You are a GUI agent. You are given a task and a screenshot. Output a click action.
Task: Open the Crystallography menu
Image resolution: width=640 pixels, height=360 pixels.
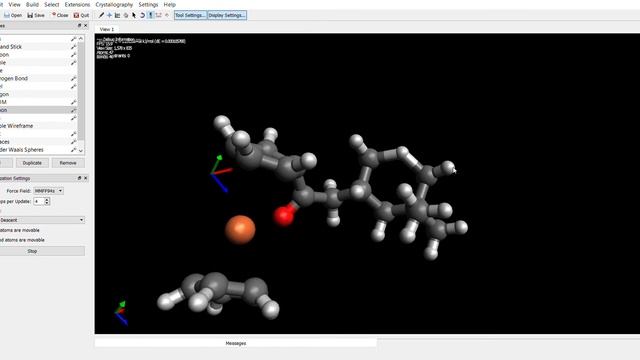click(x=114, y=4)
